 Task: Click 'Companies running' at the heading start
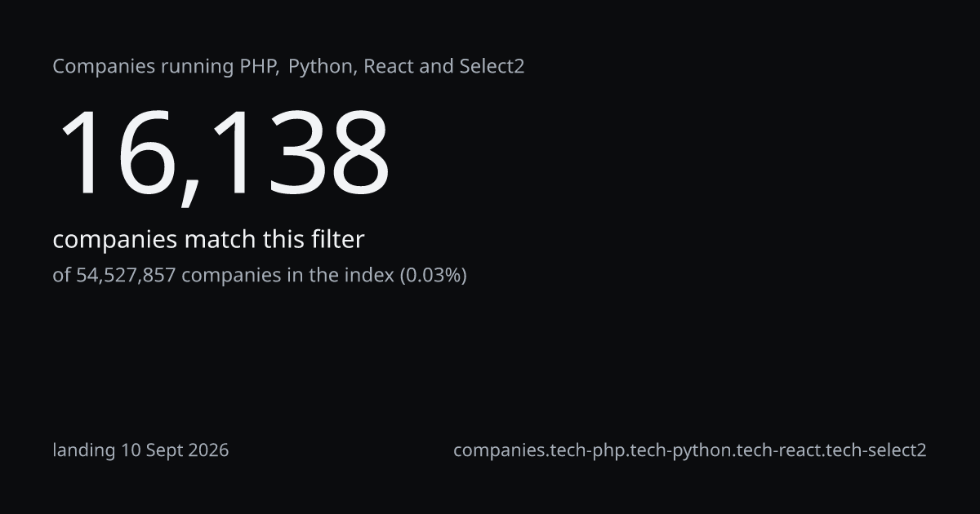point(145,67)
